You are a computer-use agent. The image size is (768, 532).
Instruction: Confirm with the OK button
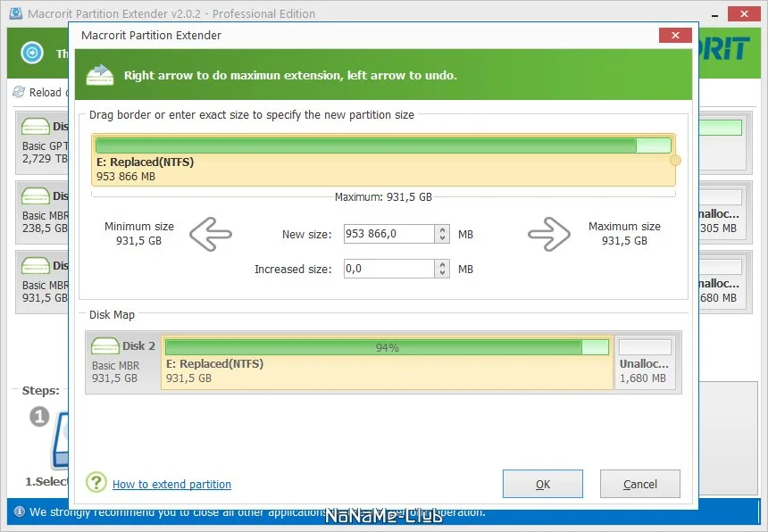coord(543,484)
